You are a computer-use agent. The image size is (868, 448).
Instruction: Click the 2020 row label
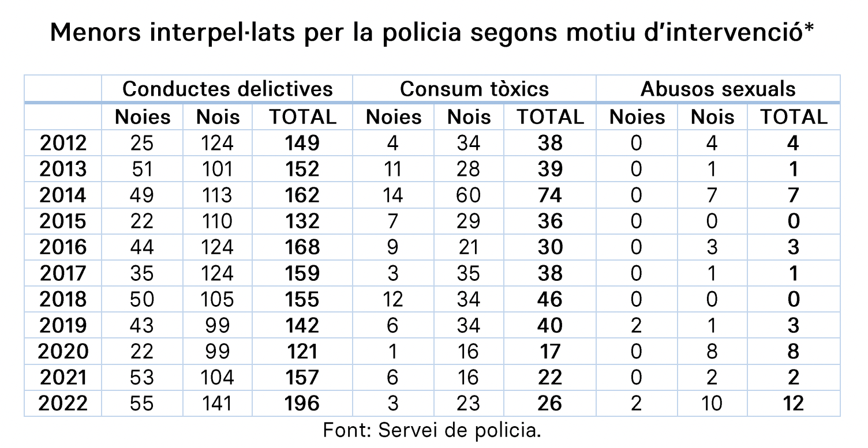63,351
